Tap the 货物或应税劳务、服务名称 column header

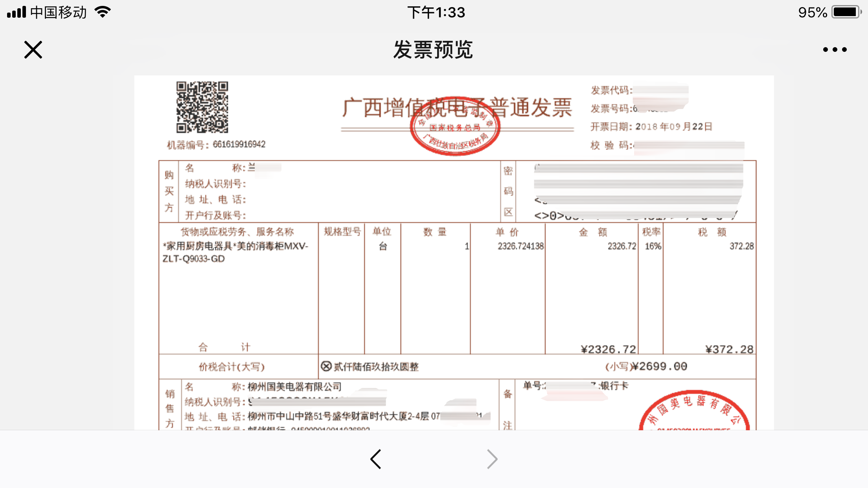237,231
